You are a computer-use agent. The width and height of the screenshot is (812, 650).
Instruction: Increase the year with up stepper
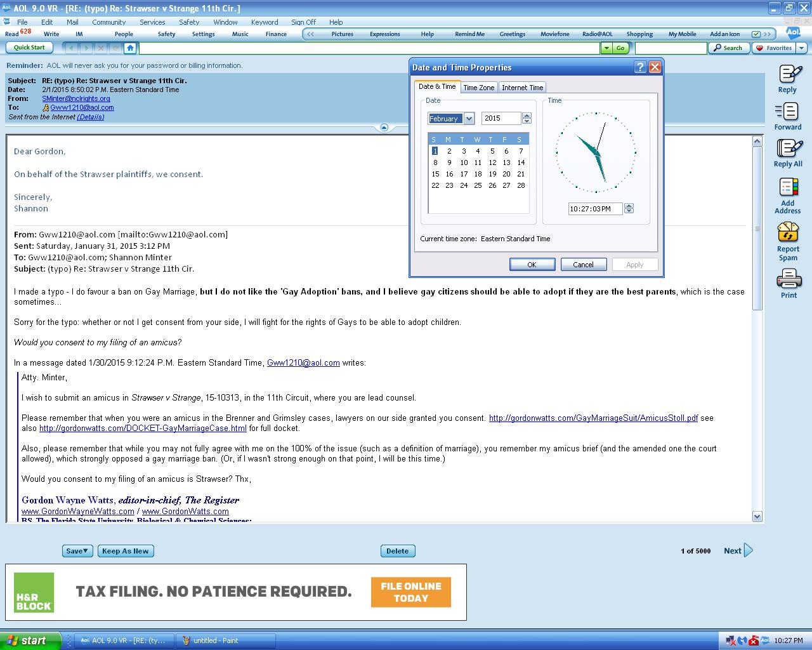tap(527, 116)
